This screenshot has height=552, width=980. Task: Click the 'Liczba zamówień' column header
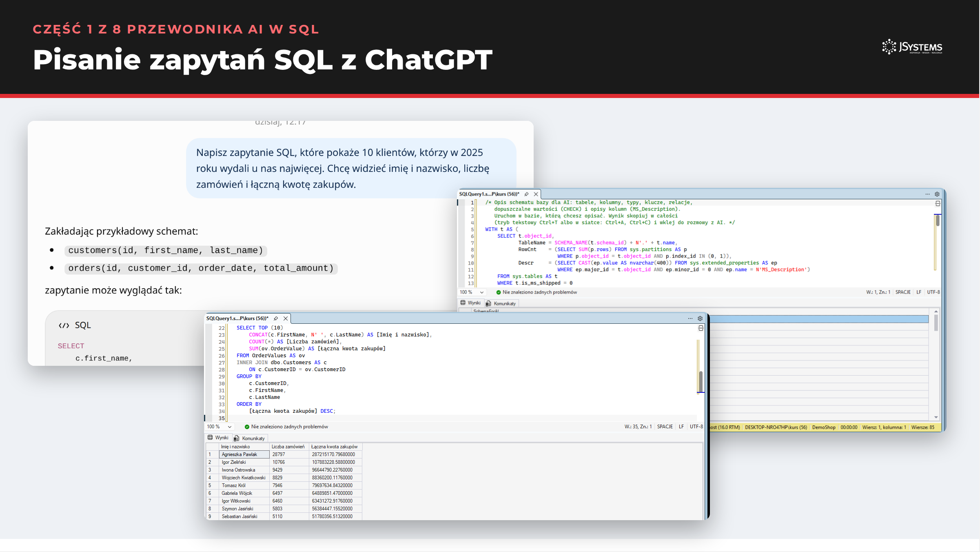coord(289,447)
